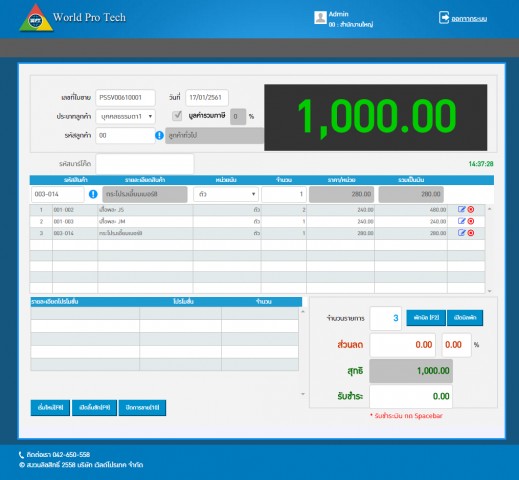Click the barcode input field
The height and width of the screenshot is (480, 519).
click(145, 164)
